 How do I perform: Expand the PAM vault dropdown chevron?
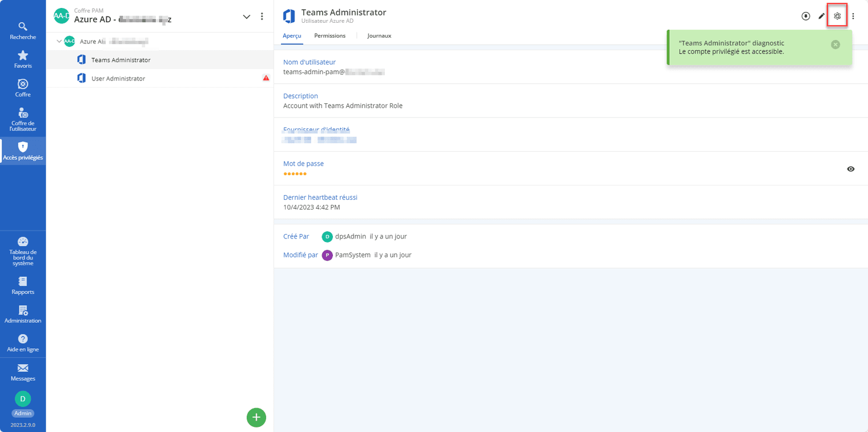[x=247, y=17]
